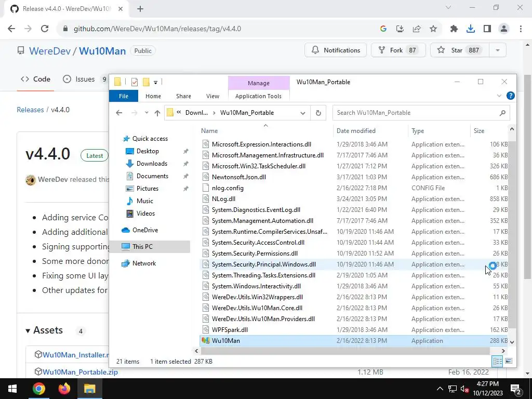The image size is (532, 399).
Task: Star the Wu10Man repository
Action: tap(460, 50)
